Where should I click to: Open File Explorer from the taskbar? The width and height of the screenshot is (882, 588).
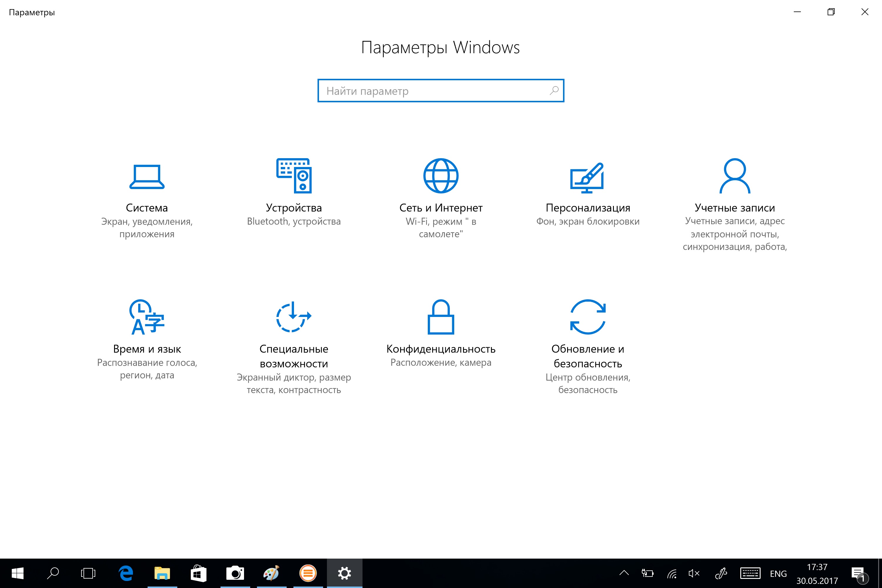pyautogui.click(x=162, y=573)
